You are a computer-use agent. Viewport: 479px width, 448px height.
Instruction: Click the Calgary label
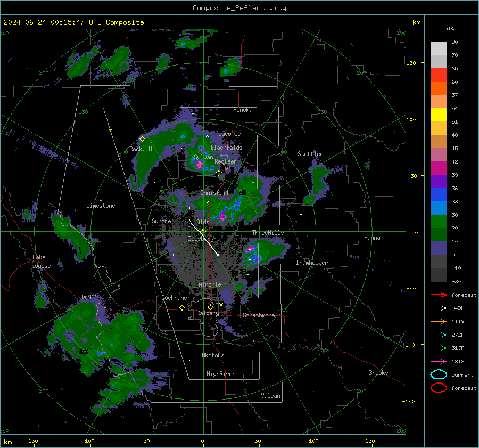coord(208,313)
